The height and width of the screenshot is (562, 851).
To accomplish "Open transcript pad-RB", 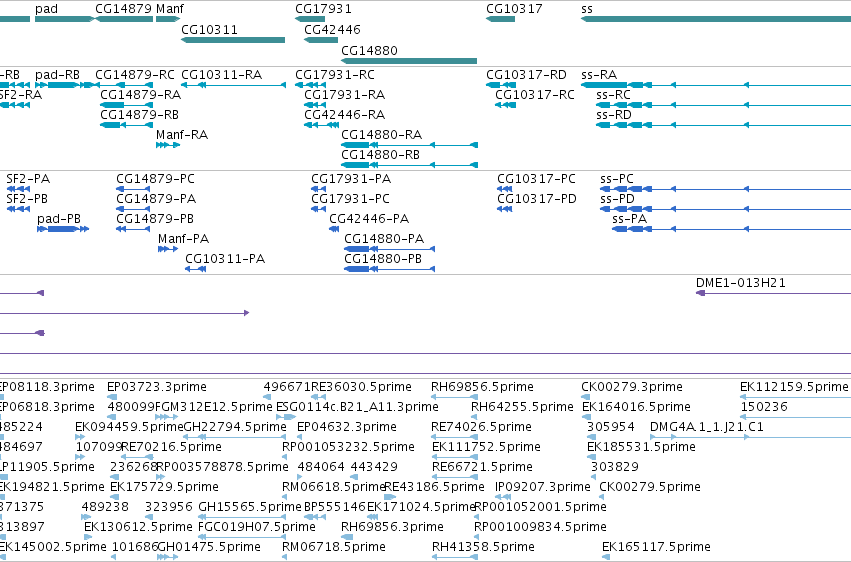I will pyautogui.click(x=57, y=74).
